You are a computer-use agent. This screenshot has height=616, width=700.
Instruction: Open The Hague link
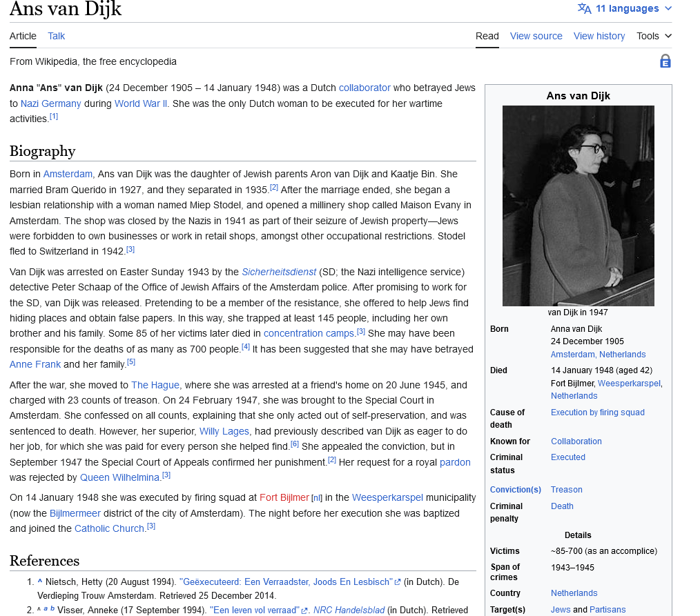click(155, 385)
